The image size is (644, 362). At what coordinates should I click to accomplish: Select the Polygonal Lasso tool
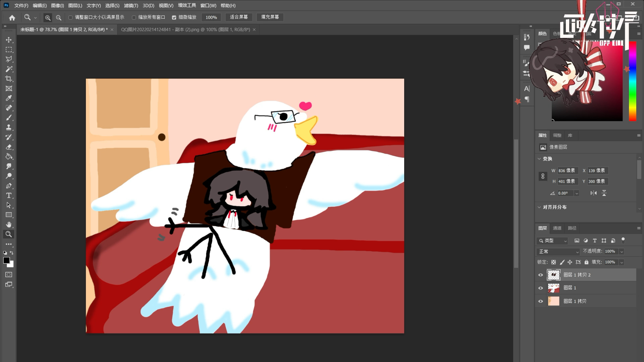pos(9,59)
